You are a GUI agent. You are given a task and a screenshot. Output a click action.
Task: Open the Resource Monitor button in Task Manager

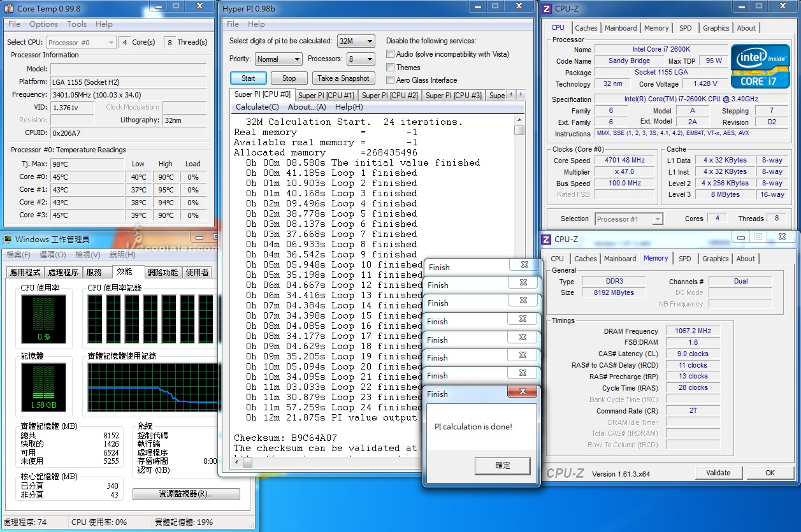pos(186,494)
